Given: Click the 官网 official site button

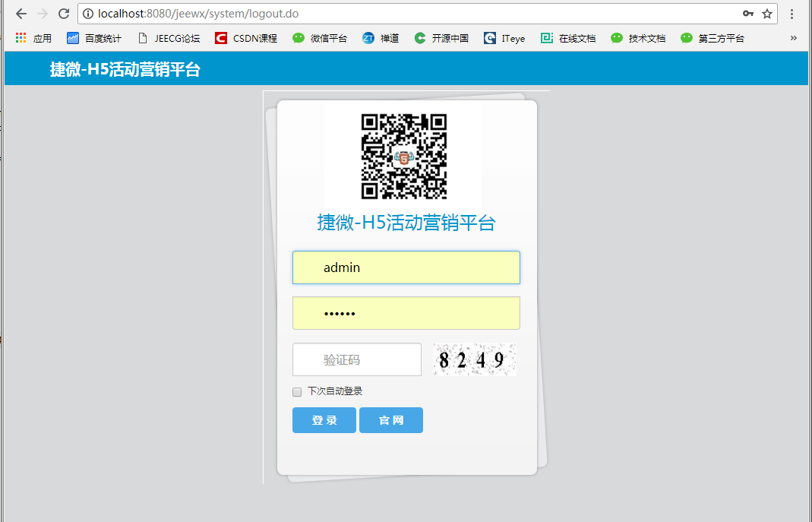Looking at the screenshot, I should [391, 420].
